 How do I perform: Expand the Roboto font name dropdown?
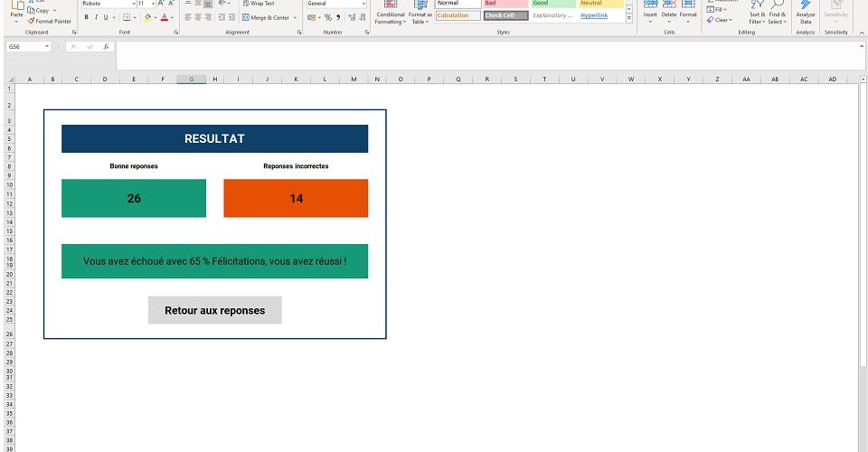[x=134, y=4]
